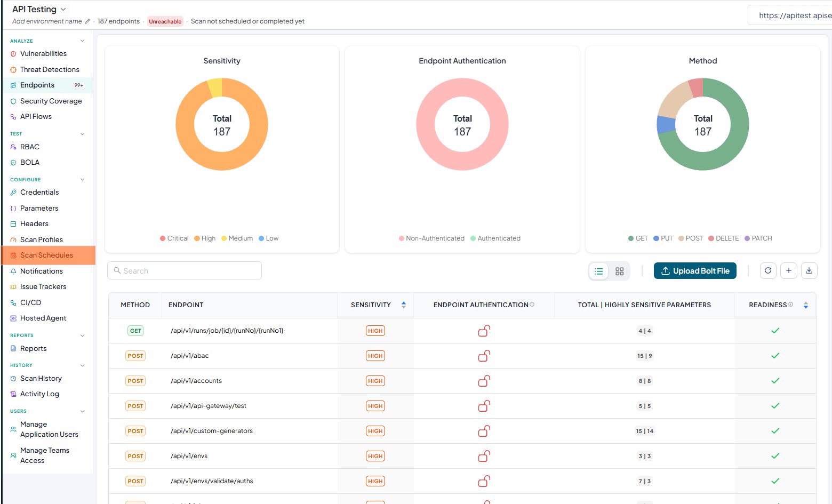Switch to grid view layout
832x504 pixels.
tap(619, 271)
